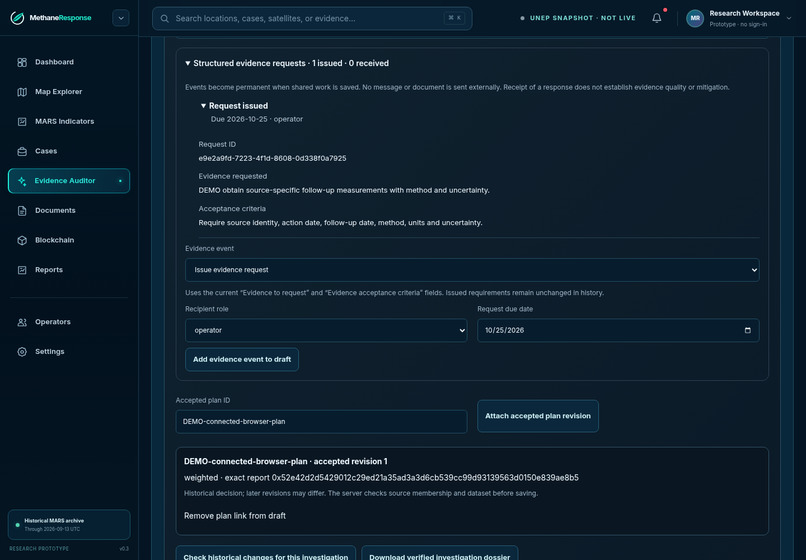Click the Evidence Auditor sparkle icon
Viewport: 806px width, 560px height.
[22, 181]
